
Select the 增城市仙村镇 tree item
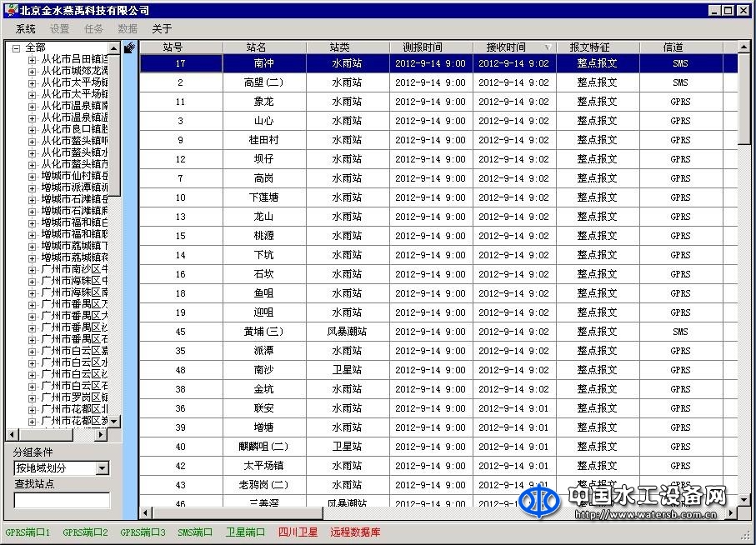coord(75,176)
